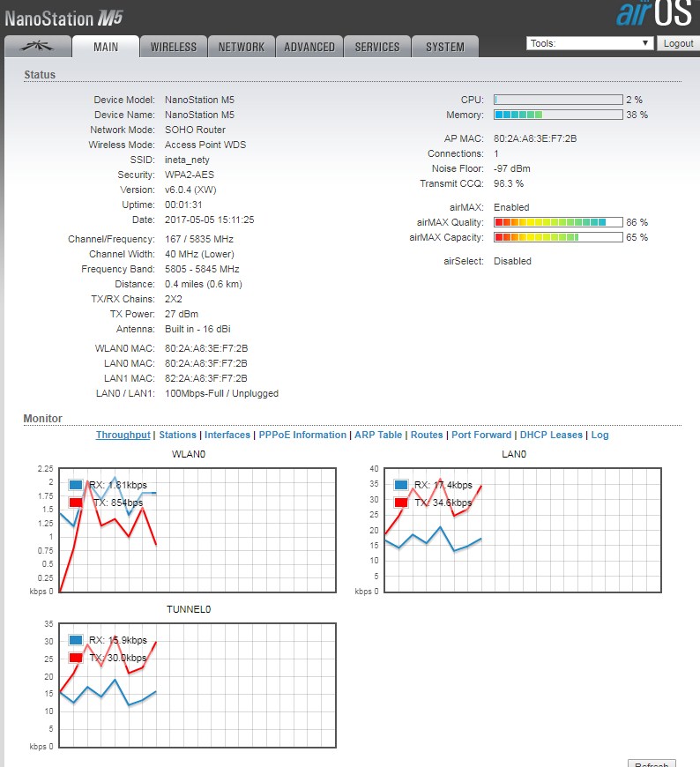Click the TUNNEL0 red TX legend swatch
Viewport: 700px width, 767px height.
76,658
